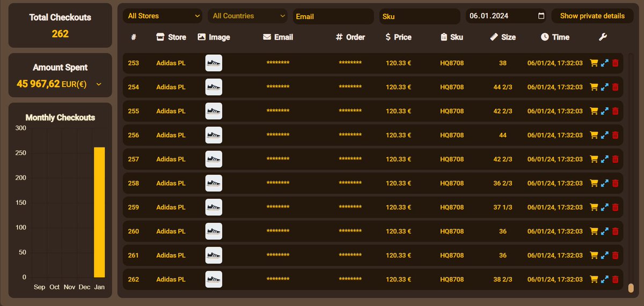Click the cart icon in row 257
Image resolution: width=644 pixels, height=306 pixels.
point(594,159)
